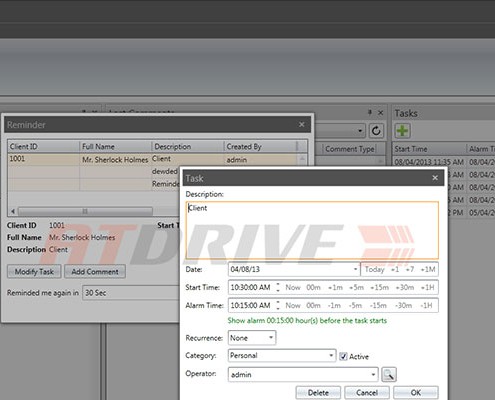495x400 pixels.
Task: Click the Today date shortcut
Action: tap(374, 269)
